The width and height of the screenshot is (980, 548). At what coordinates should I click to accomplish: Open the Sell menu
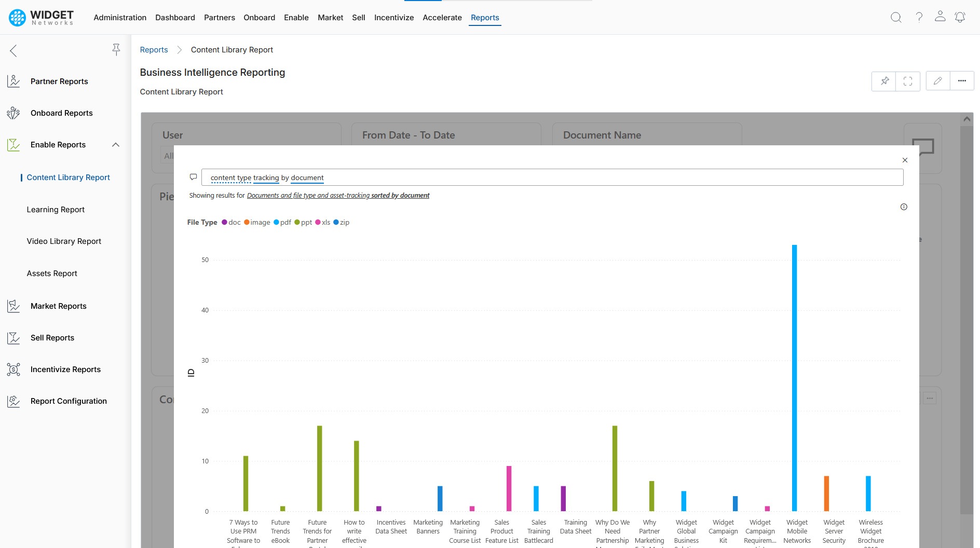click(x=359, y=18)
